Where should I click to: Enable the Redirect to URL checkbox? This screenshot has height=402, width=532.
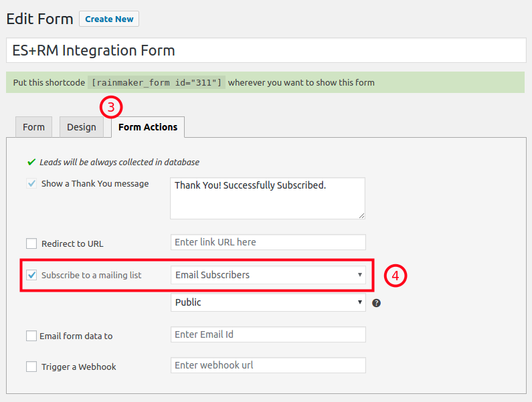click(31, 243)
